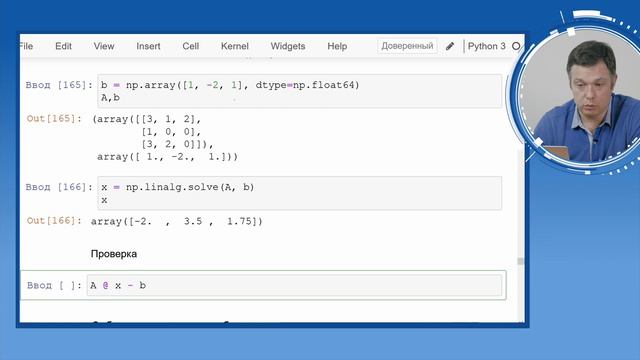
Task: Click the Out[165] output prompt
Action: pos(54,119)
